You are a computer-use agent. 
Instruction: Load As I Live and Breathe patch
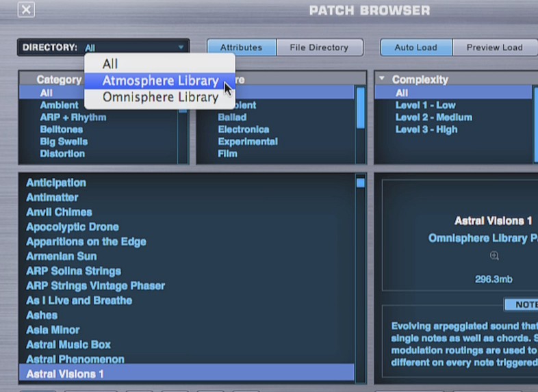pos(79,301)
